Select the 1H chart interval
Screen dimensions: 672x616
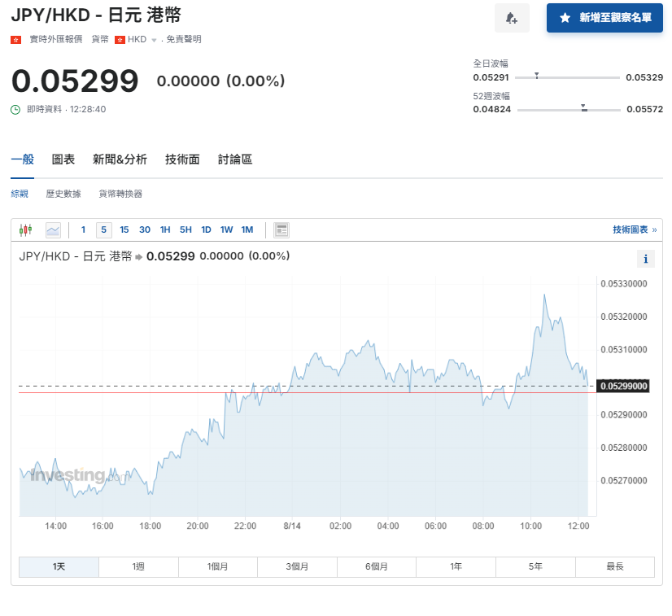[x=165, y=230]
